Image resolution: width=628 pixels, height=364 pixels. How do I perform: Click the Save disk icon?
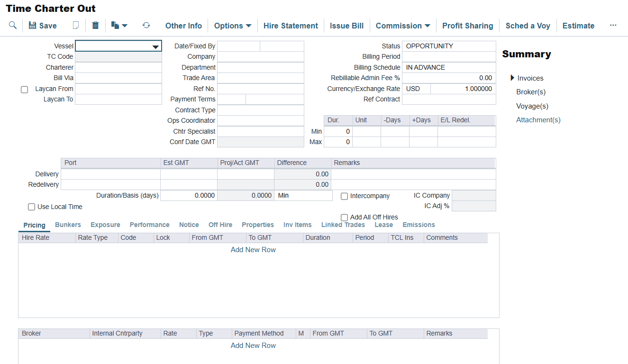tap(32, 26)
